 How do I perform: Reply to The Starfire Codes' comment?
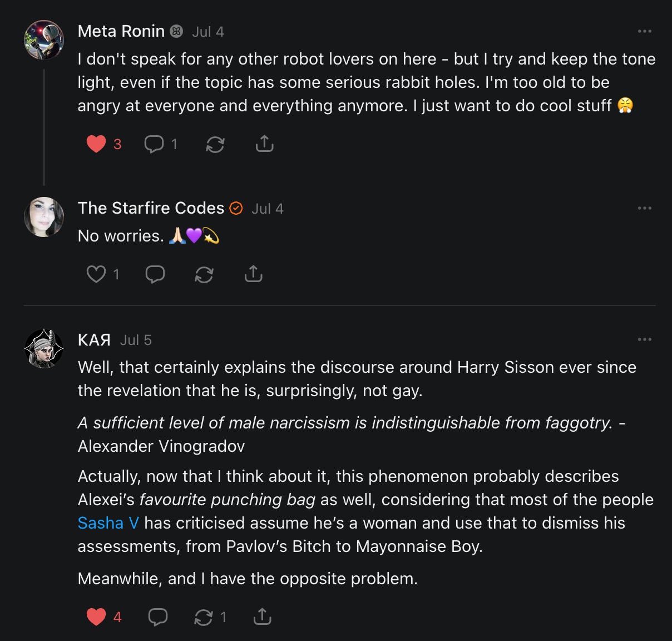[155, 274]
